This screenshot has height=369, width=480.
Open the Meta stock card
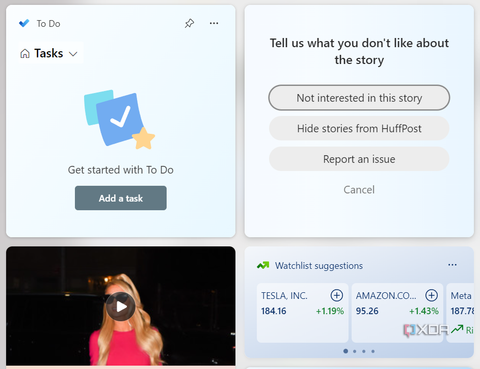click(x=460, y=313)
